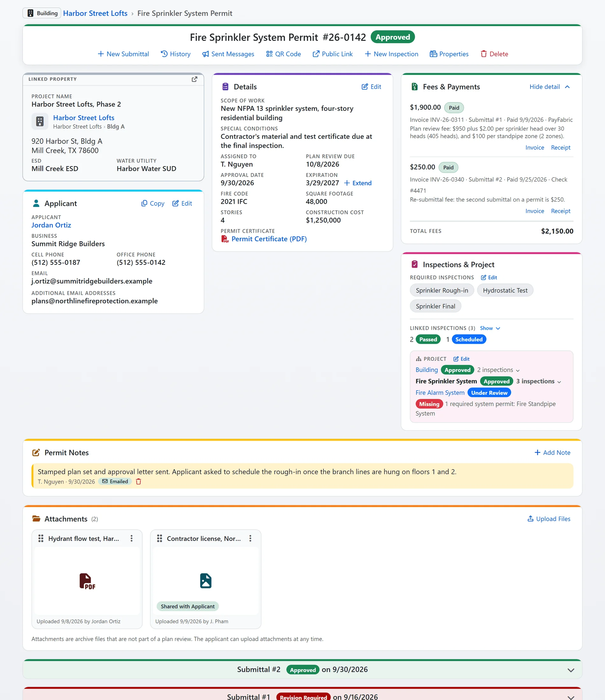Edit the Details card
The image size is (605, 700).
pos(372,87)
